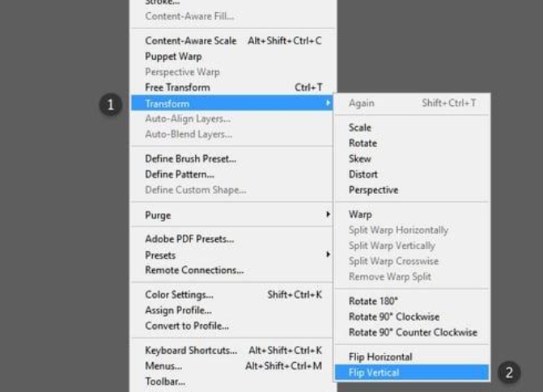Screen dimensions: 543x392
Task: Click the step 1 number badge
Action: click(111, 104)
